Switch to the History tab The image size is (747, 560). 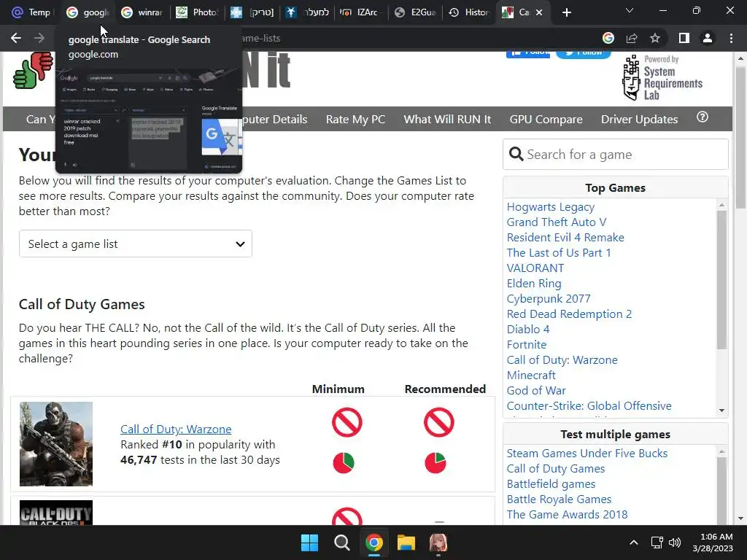(469, 12)
